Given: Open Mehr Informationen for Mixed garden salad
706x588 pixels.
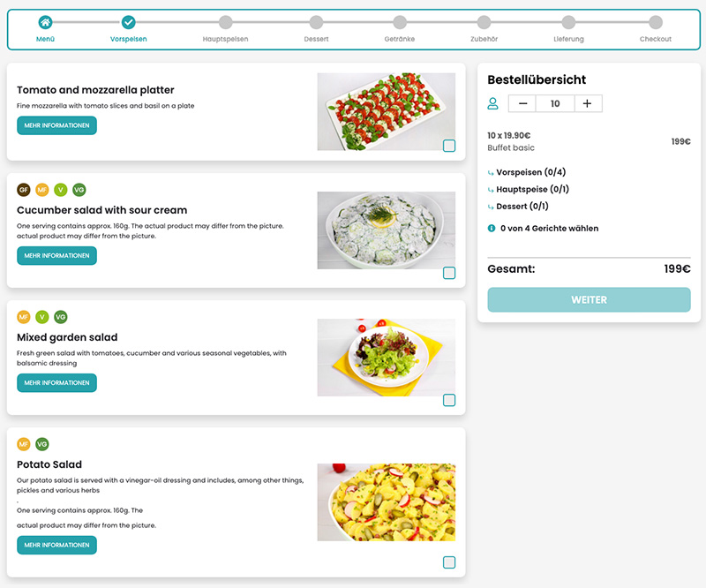Looking at the screenshot, I should coord(56,382).
